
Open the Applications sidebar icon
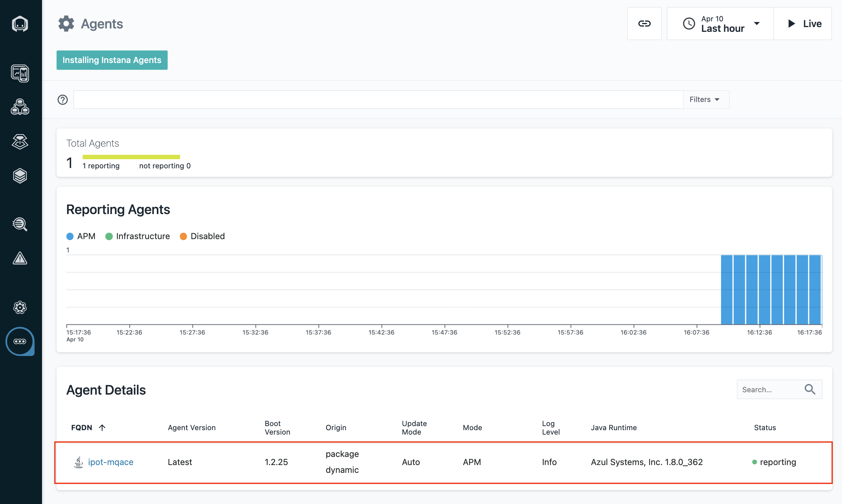tap(20, 107)
